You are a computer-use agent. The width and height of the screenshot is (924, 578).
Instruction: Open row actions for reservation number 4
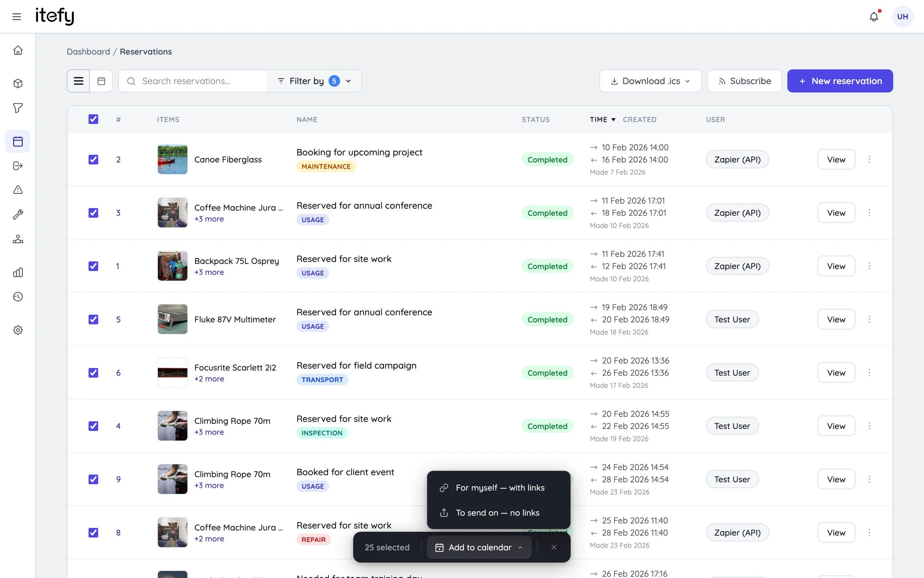pos(869,426)
